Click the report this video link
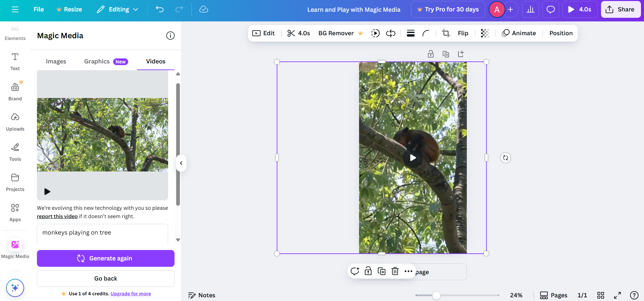This screenshot has width=644, height=301. click(57, 216)
